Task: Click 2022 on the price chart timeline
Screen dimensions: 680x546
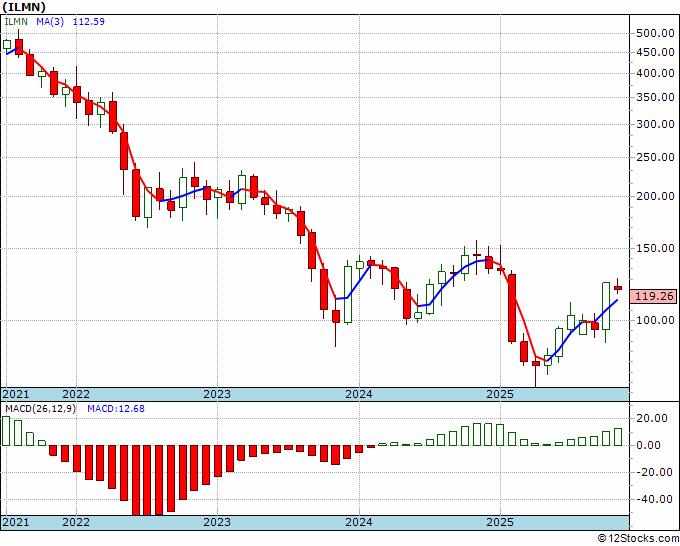Action: [75, 394]
